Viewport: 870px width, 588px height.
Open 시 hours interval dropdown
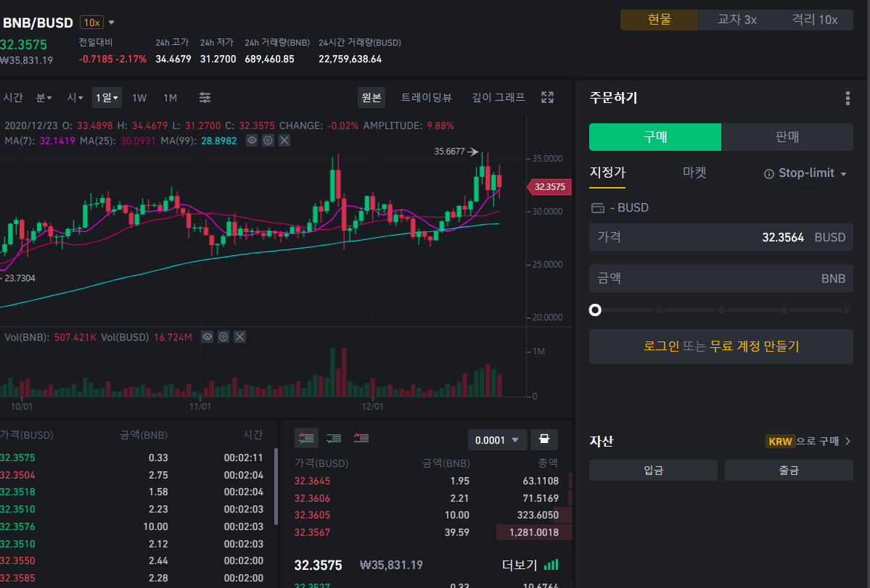(x=75, y=98)
